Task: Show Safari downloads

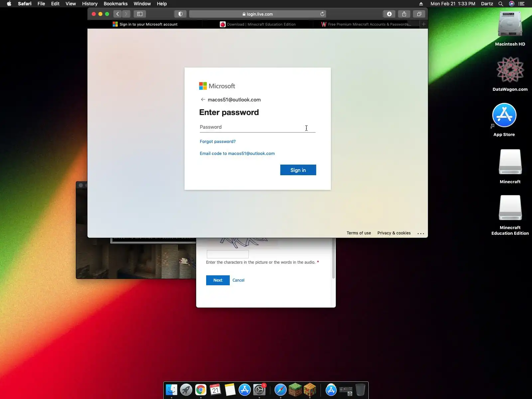Action: 389,14
